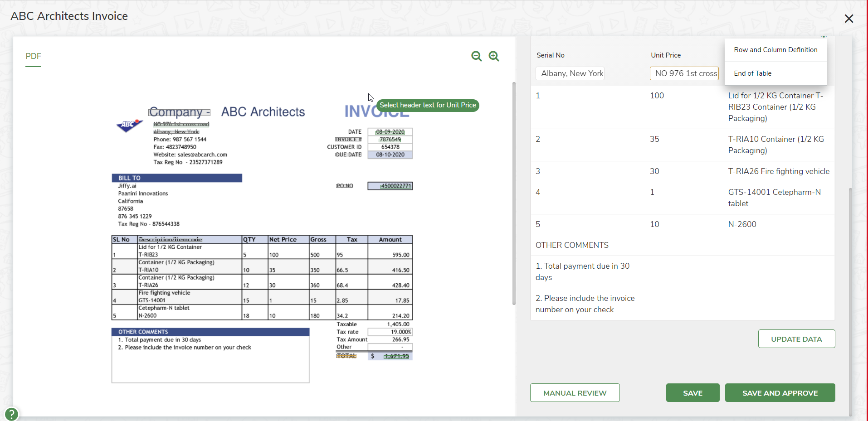Click unit price 35 in row 2
868x421 pixels.
tap(654, 139)
